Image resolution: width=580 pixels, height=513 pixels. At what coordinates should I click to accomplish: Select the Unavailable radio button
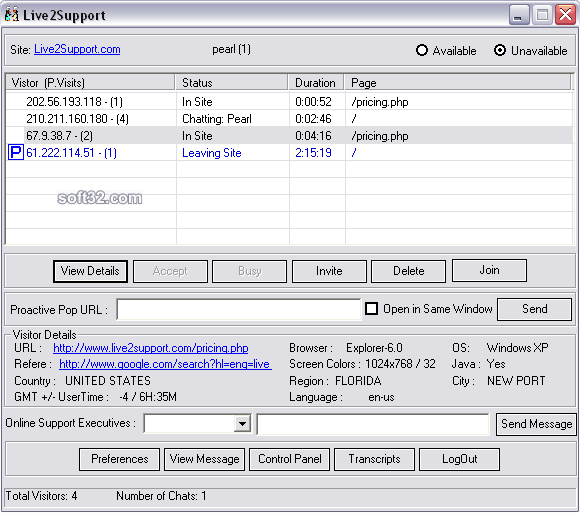coord(500,50)
